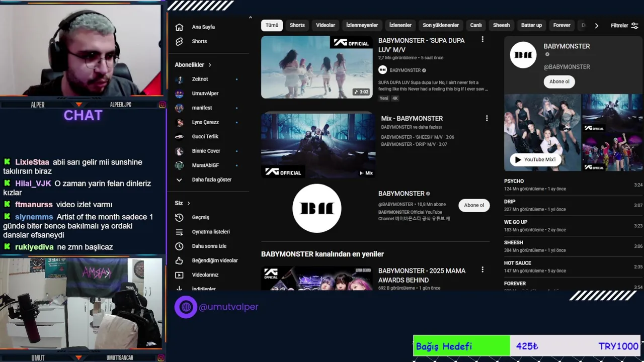Select the Shorts filter chip
Image resolution: width=644 pixels, height=362 pixels.
297,25
